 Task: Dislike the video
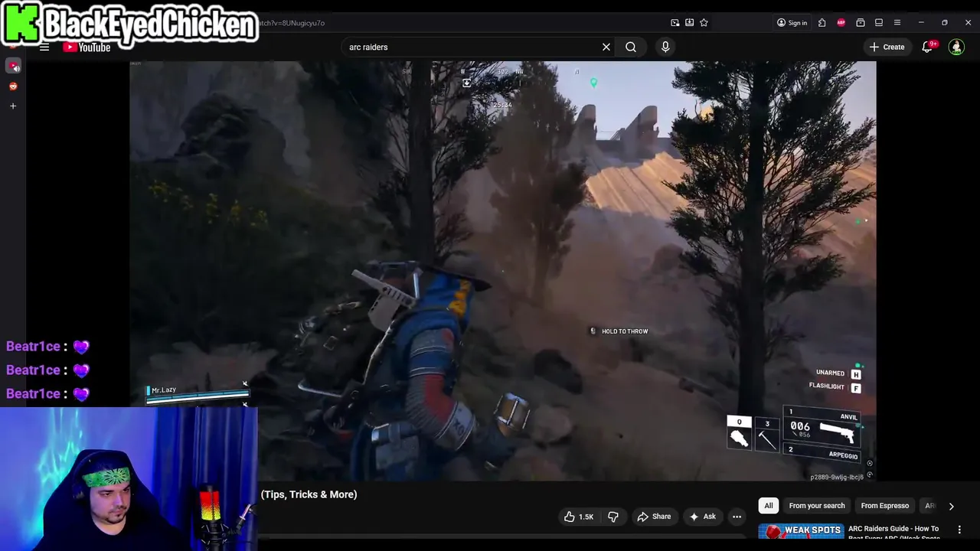(x=613, y=517)
